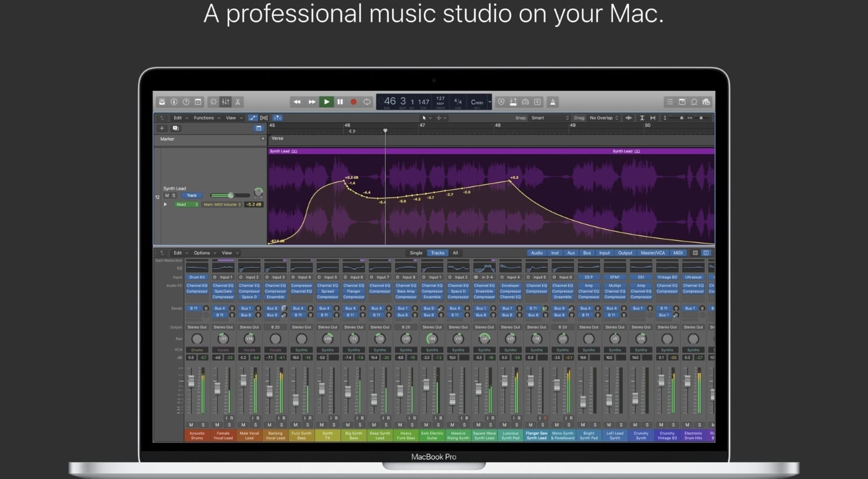Open the Drag No Overlap dropdown

coord(604,118)
